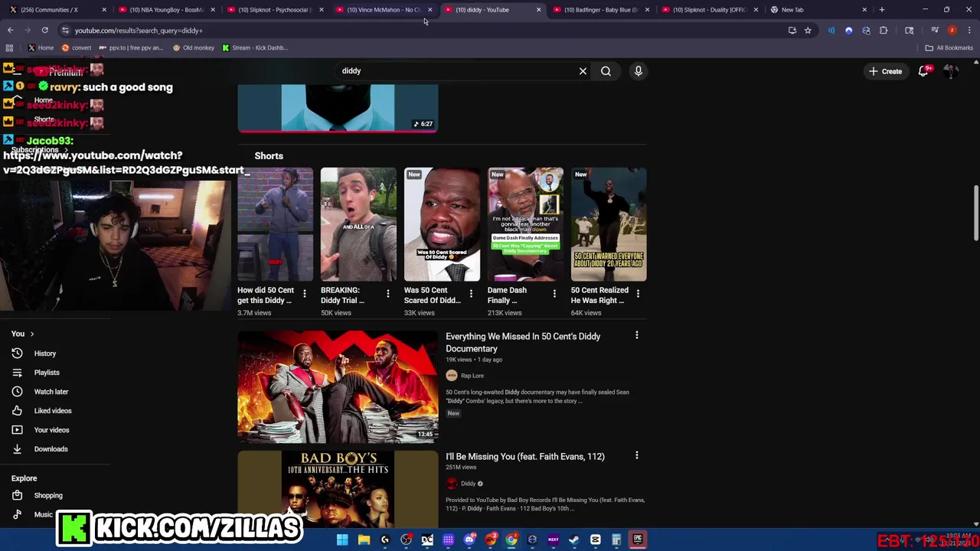Click the YouTube search magnifier button
This screenshot has width=980, height=551.
coord(606,71)
